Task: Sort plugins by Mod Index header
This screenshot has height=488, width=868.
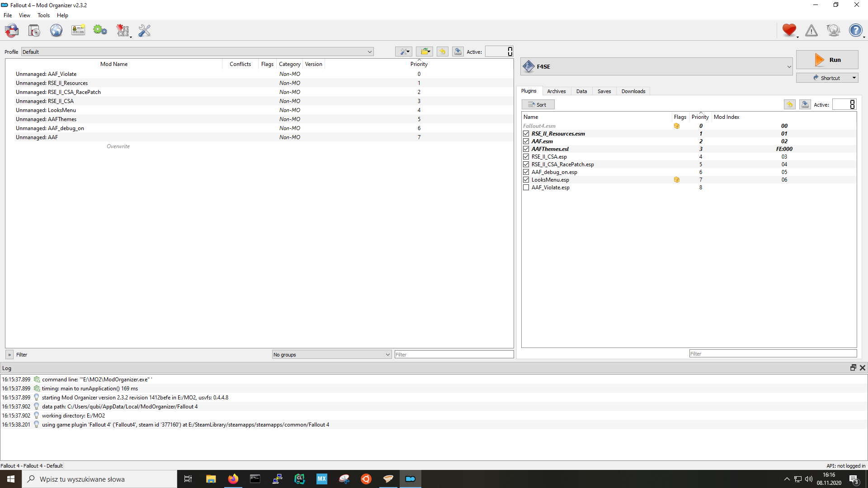Action: click(x=726, y=117)
